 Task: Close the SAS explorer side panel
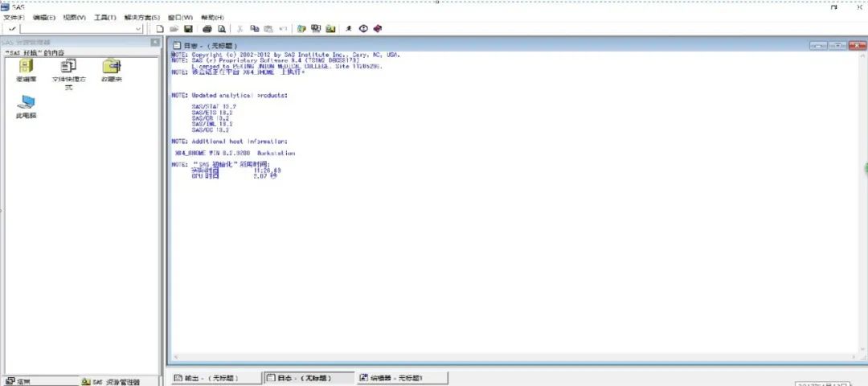tap(155, 42)
